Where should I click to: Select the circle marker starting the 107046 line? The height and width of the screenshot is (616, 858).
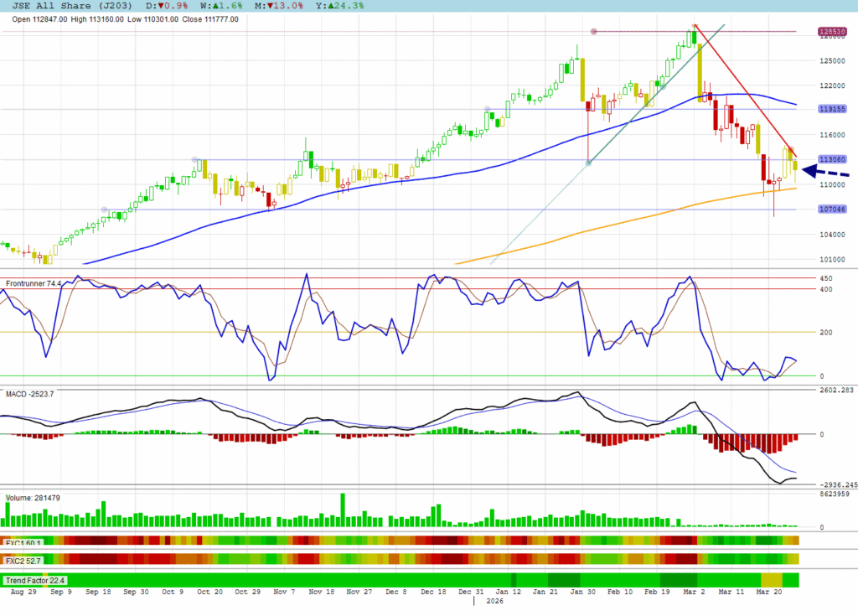click(x=105, y=210)
